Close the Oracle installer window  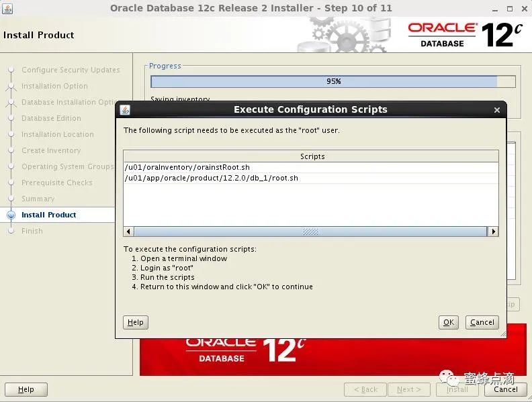pos(524,9)
